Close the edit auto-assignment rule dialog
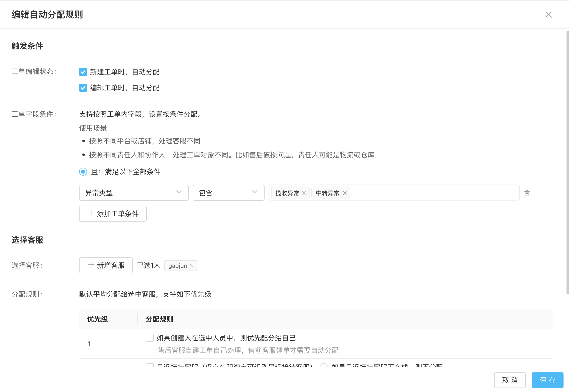Viewport: 569px width, 392px height. click(548, 15)
